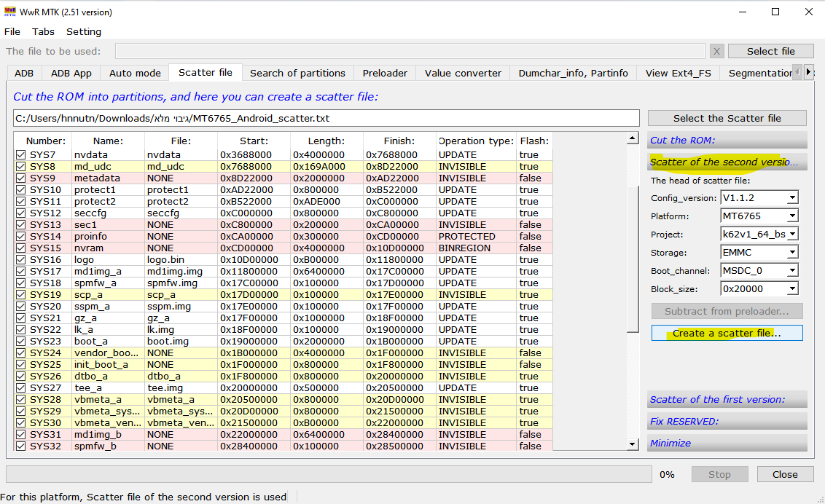Screen dimensions: 825x504
Task: Switch to the Preloader tab
Action: click(x=385, y=73)
